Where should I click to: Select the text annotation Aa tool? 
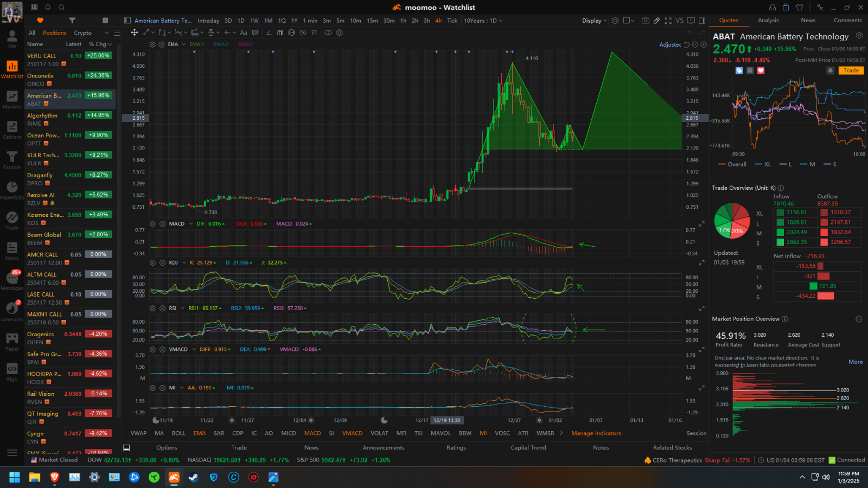244,33
